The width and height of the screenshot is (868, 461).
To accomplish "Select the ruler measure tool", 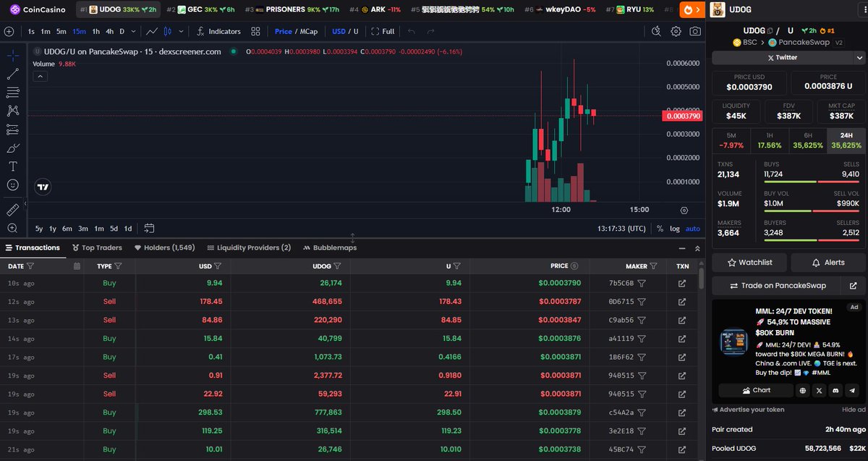I will [12, 210].
